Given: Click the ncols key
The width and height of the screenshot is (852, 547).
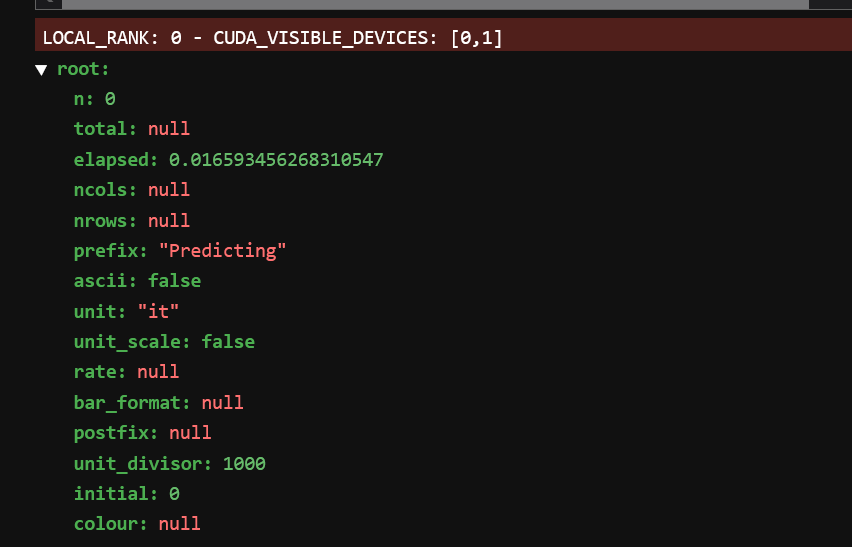Looking at the screenshot, I should pos(105,190).
